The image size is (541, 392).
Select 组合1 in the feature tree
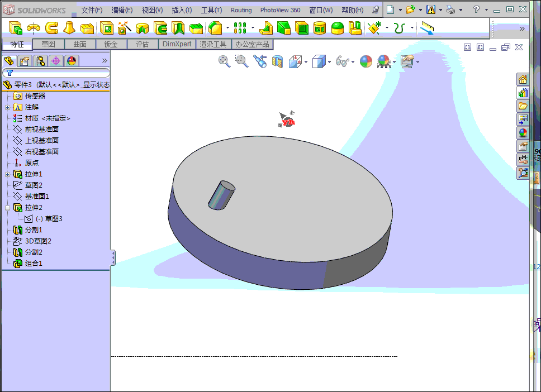[34, 264]
